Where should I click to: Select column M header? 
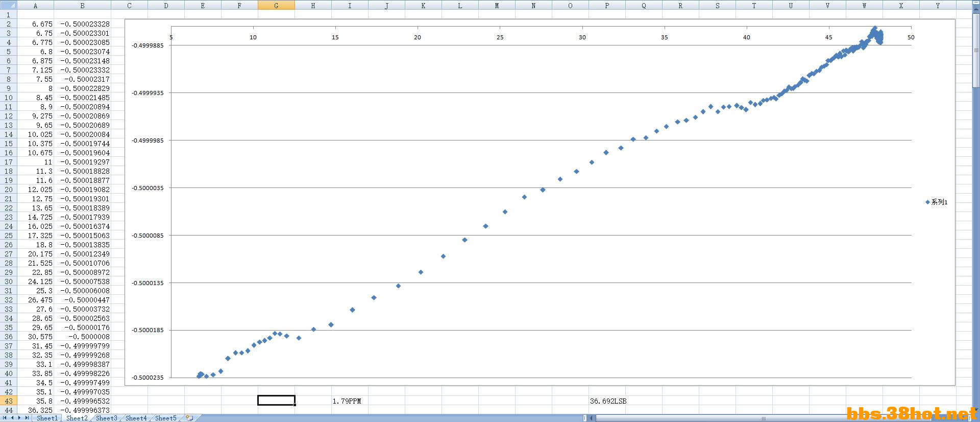(497, 6)
